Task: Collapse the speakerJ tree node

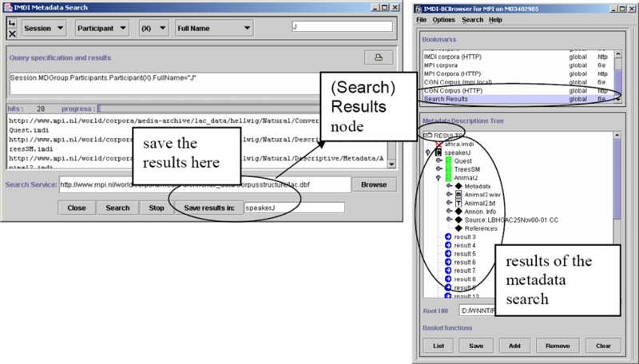Action: tap(428, 152)
